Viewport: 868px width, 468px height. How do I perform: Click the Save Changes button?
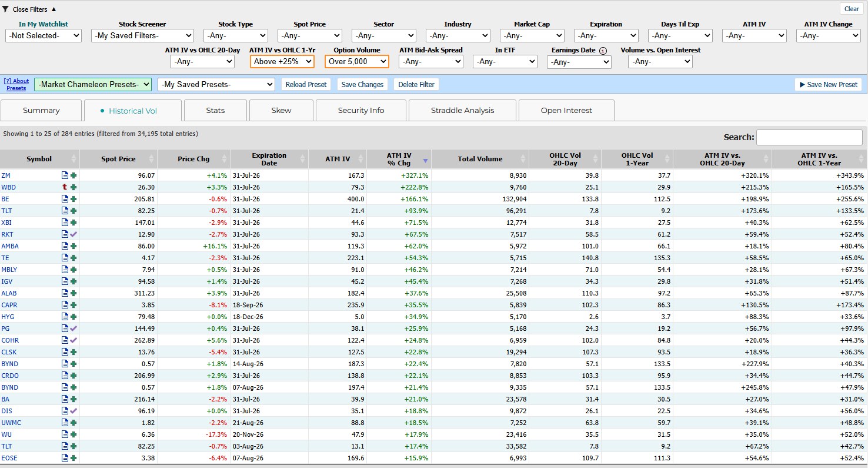coord(362,84)
